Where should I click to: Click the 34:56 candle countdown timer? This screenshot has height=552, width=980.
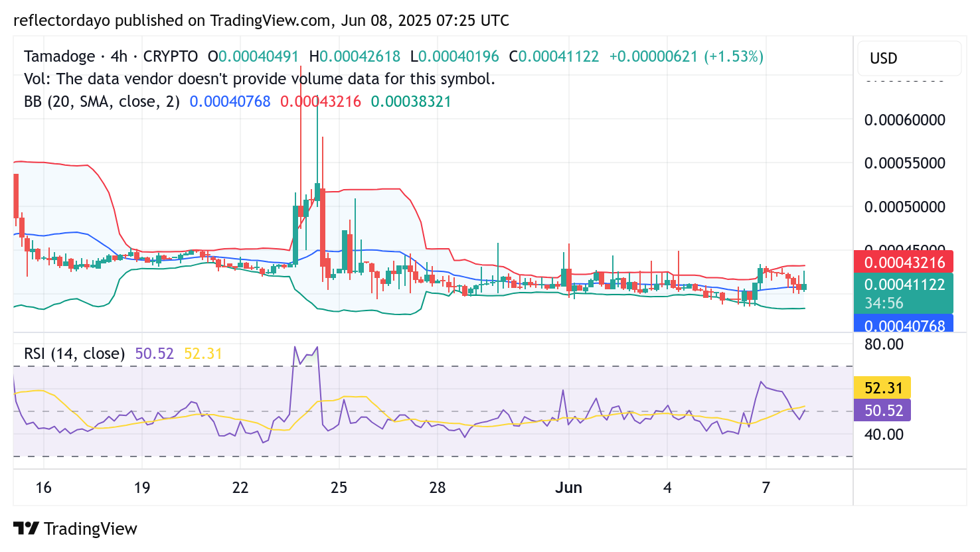coord(884,303)
